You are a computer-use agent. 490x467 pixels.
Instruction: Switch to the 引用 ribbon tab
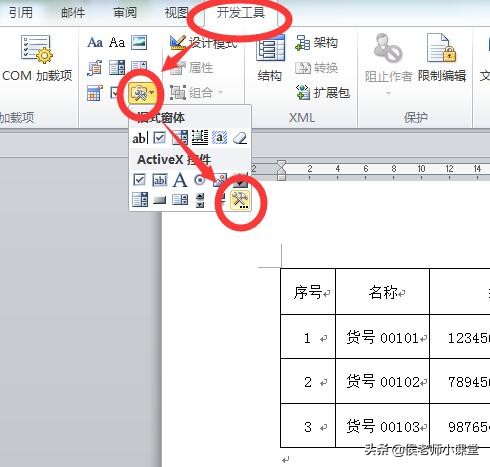(x=21, y=12)
